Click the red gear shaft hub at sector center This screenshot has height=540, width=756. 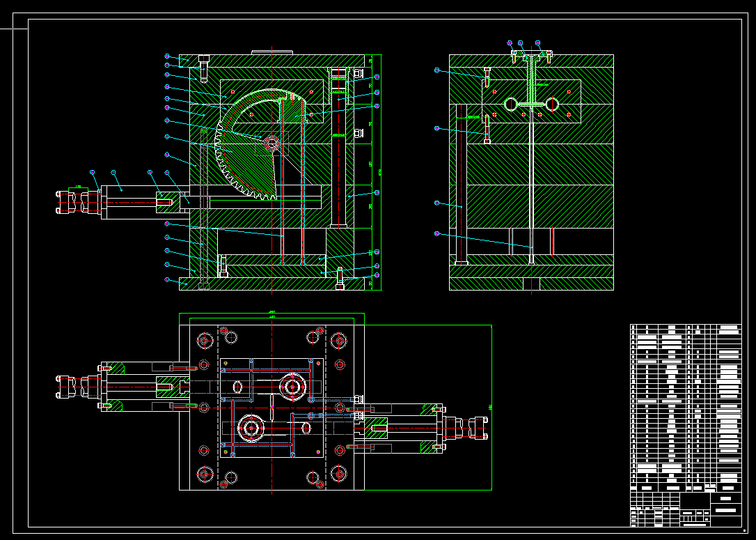(272, 144)
